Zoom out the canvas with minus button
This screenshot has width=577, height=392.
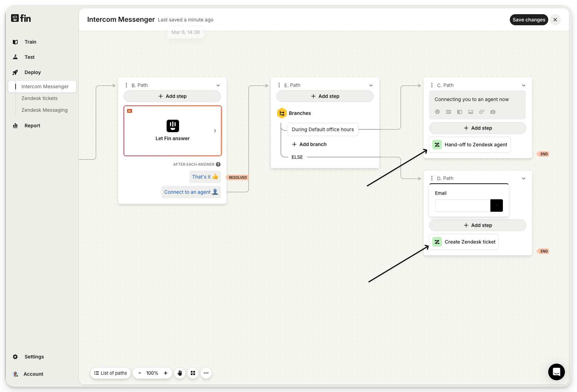(140, 373)
